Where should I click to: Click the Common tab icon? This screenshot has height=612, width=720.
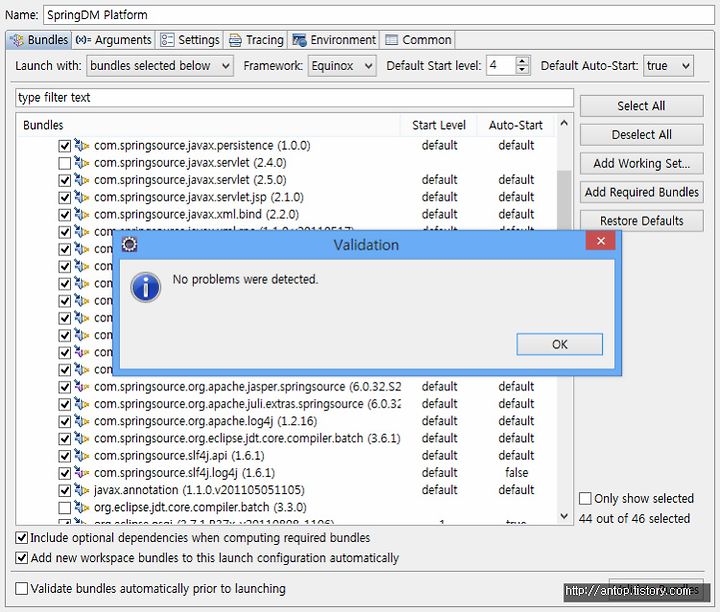tap(392, 40)
